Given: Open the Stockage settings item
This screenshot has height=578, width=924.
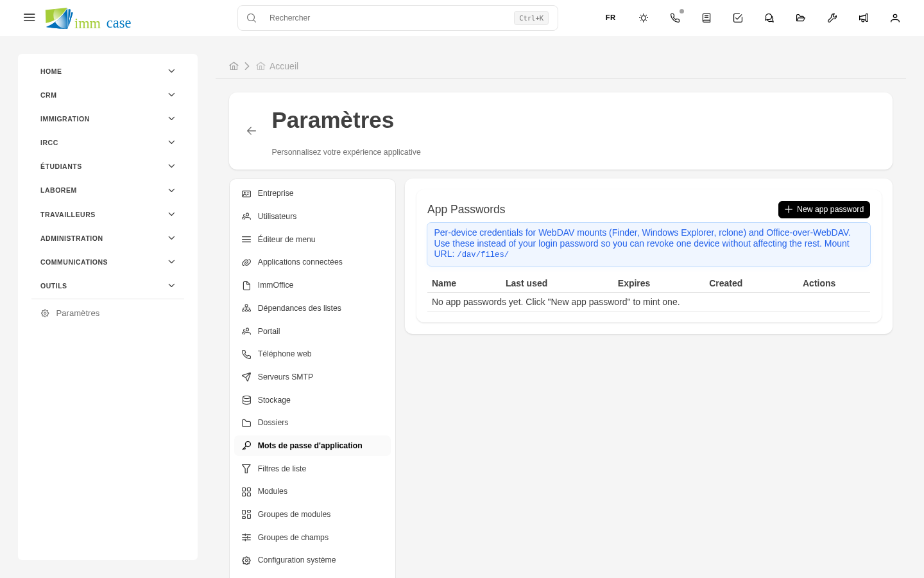Looking at the screenshot, I should (x=312, y=400).
